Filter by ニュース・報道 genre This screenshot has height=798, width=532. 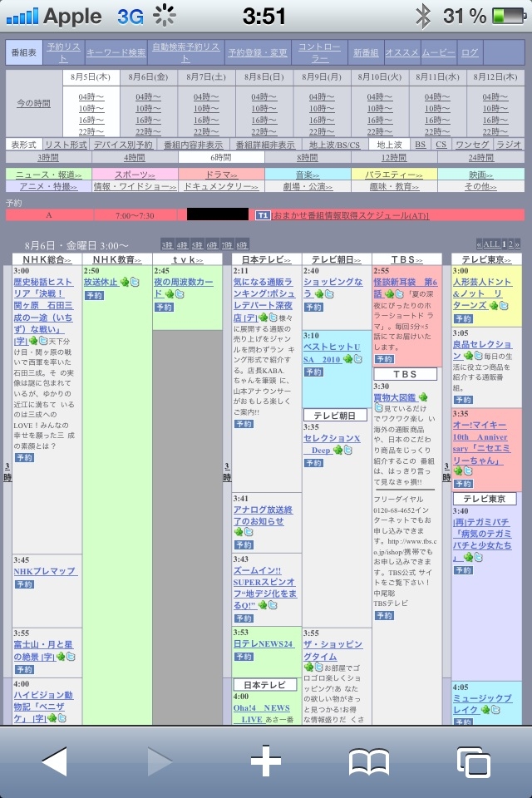click(x=48, y=175)
